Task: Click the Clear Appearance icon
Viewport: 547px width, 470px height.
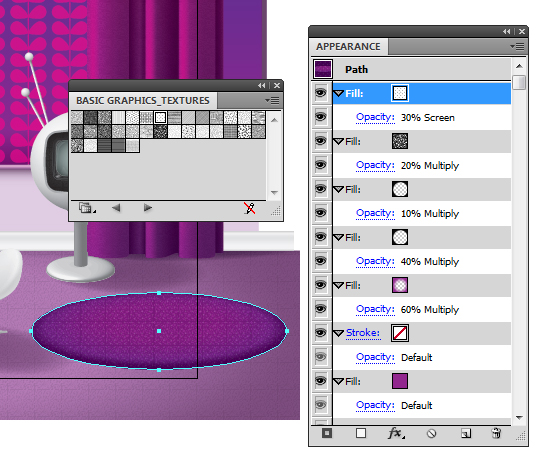Action: [432, 434]
